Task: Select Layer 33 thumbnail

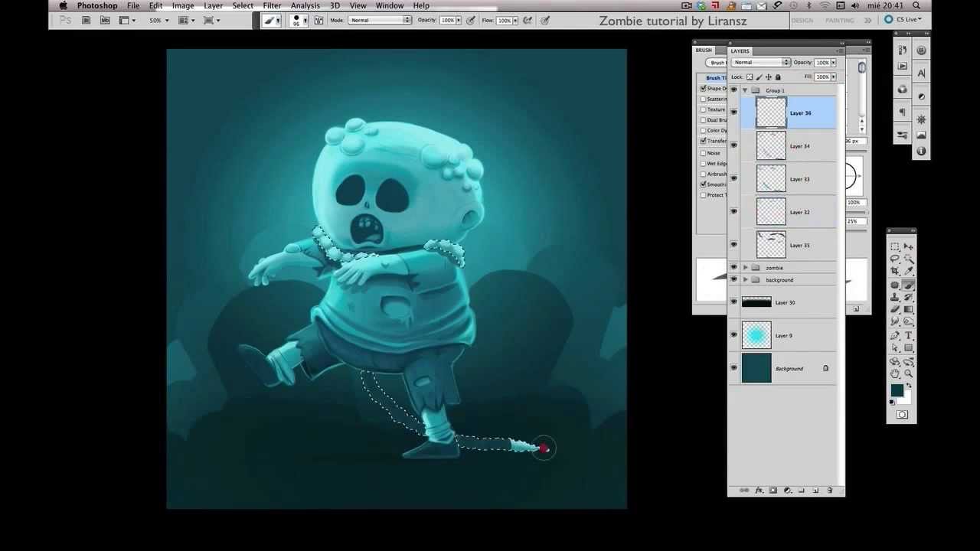Action: (x=771, y=178)
